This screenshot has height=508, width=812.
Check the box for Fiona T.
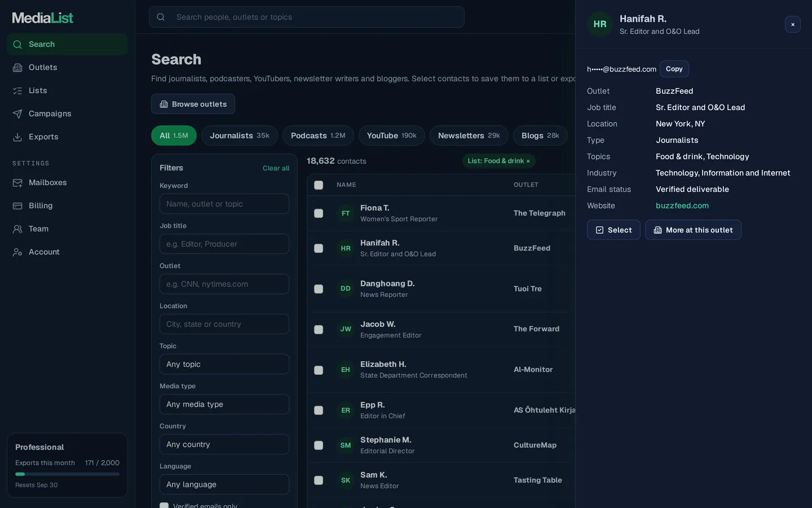[x=319, y=213]
